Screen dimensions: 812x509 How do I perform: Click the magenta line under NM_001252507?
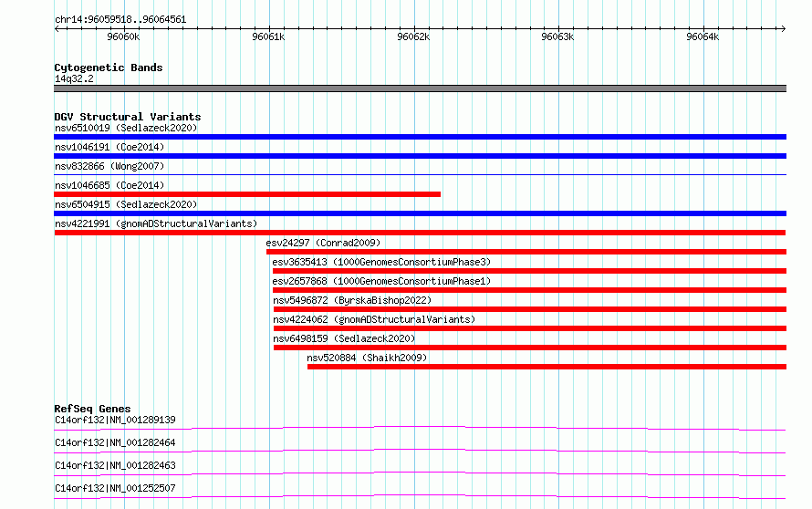click(420, 496)
